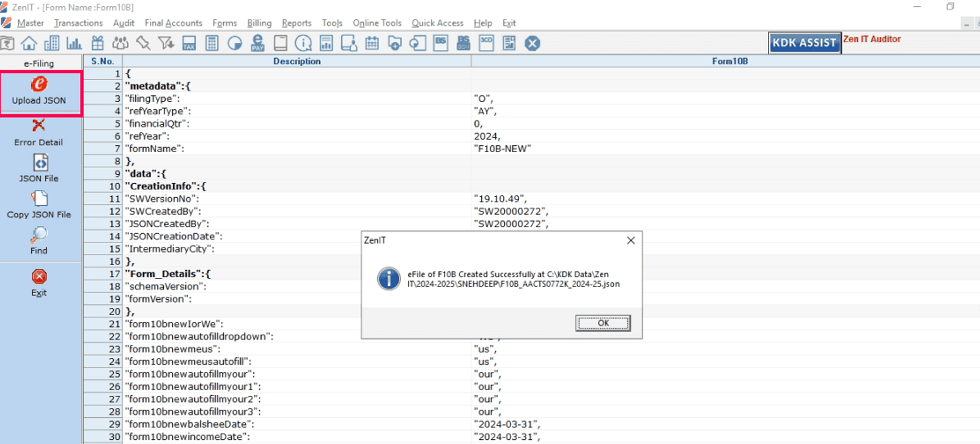Open the Find tool in the sidebar
The width and height of the screenshot is (980, 444).
coord(39,241)
